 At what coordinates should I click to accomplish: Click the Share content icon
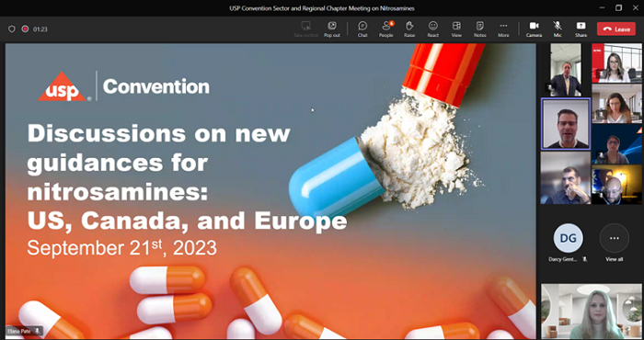point(581,29)
